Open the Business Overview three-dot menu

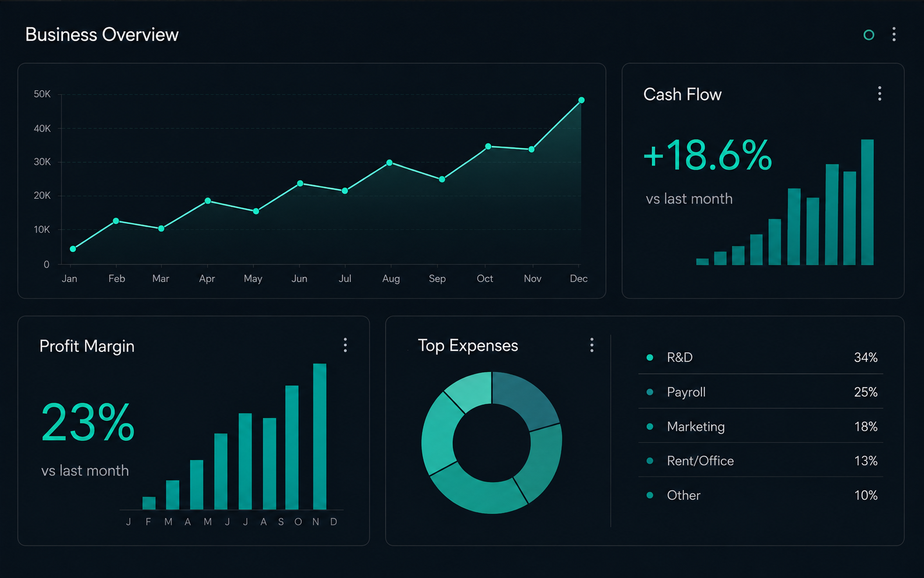(894, 34)
